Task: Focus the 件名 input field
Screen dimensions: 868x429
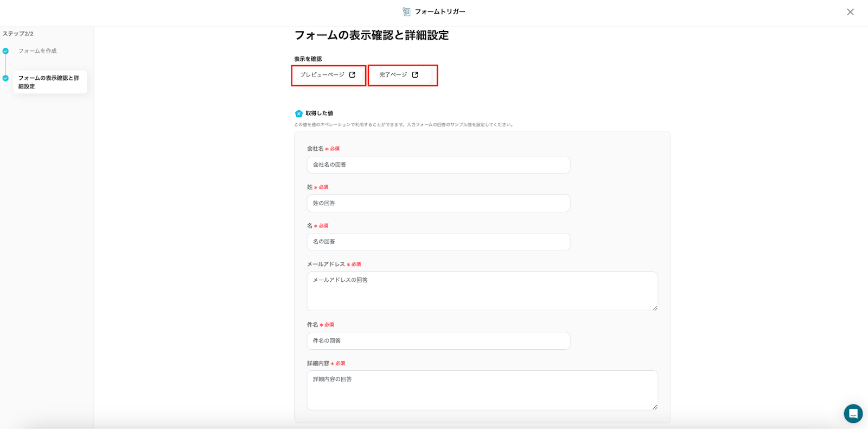Action: tap(438, 340)
